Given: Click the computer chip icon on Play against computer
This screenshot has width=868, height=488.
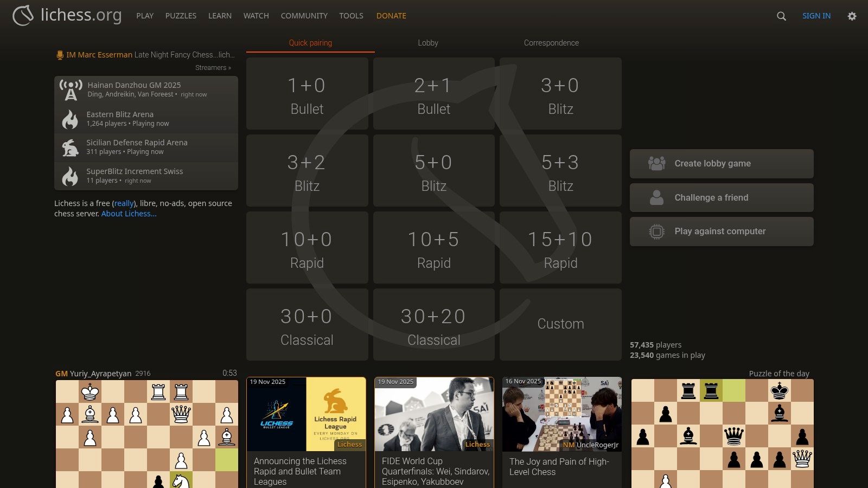Looking at the screenshot, I should (x=656, y=231).
